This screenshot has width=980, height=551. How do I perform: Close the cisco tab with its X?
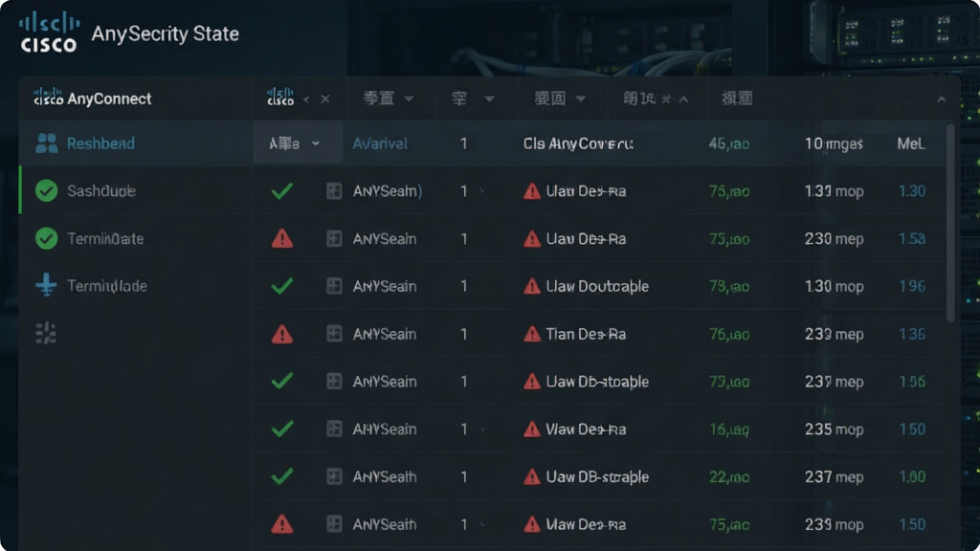point(325,99)
